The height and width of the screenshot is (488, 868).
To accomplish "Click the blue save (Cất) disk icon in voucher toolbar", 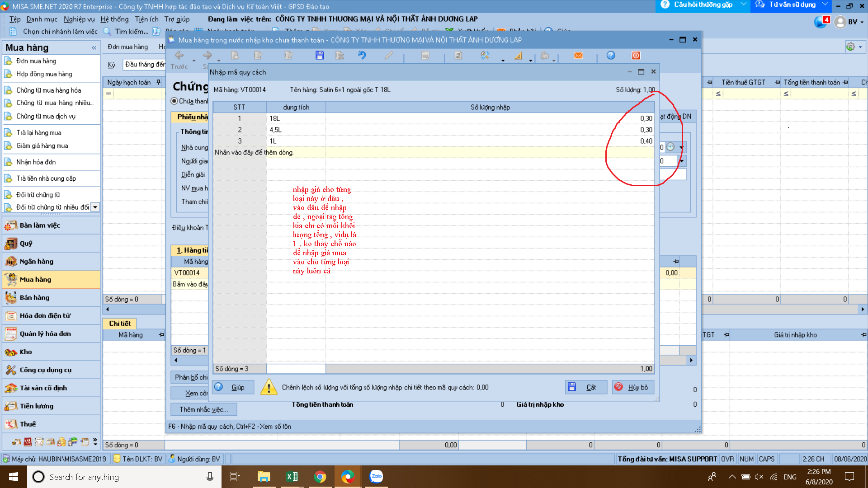I will click(320, 56).
